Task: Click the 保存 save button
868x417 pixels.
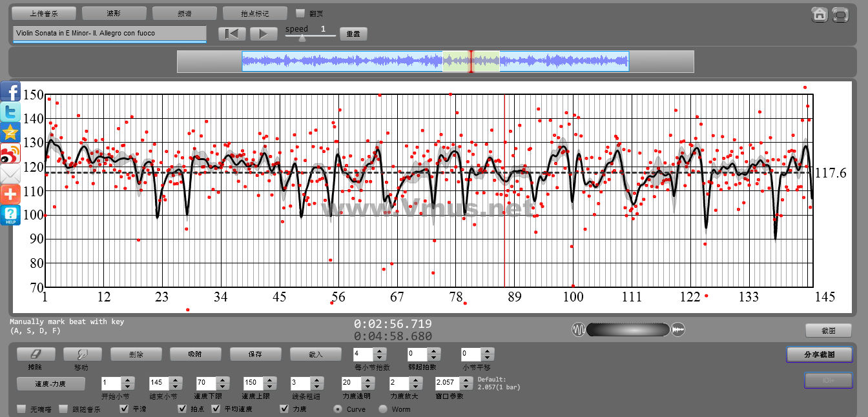Action: point(254,354)
